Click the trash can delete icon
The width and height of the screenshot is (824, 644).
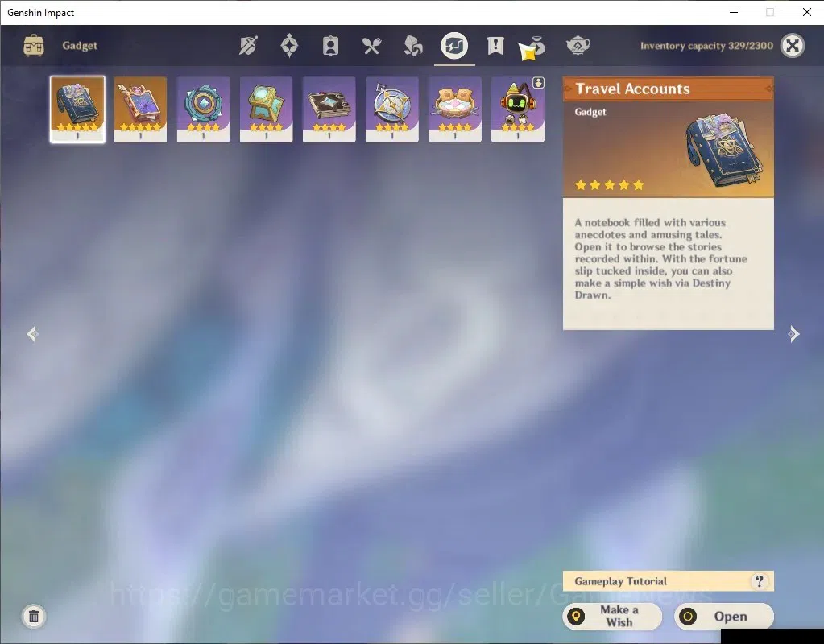tap(34, 616)
